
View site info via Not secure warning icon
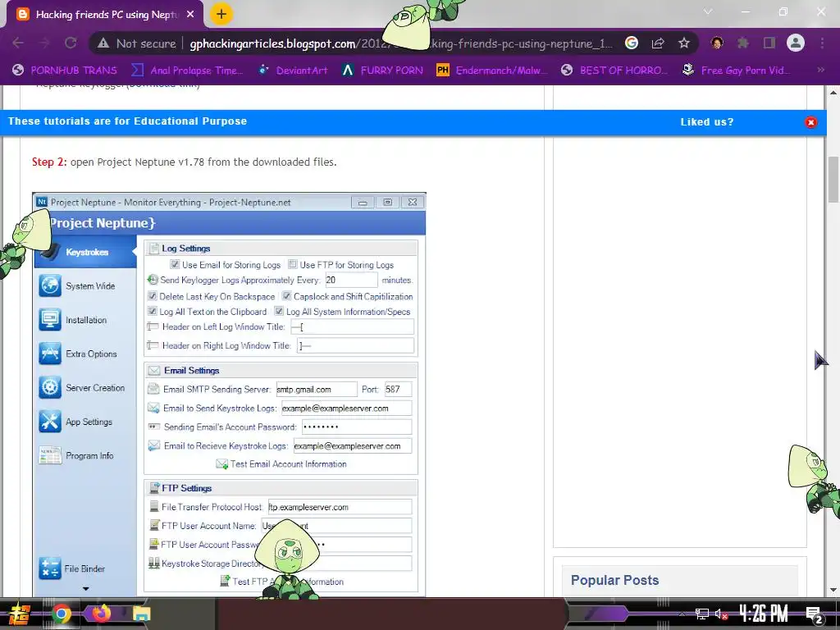(103, 43)
